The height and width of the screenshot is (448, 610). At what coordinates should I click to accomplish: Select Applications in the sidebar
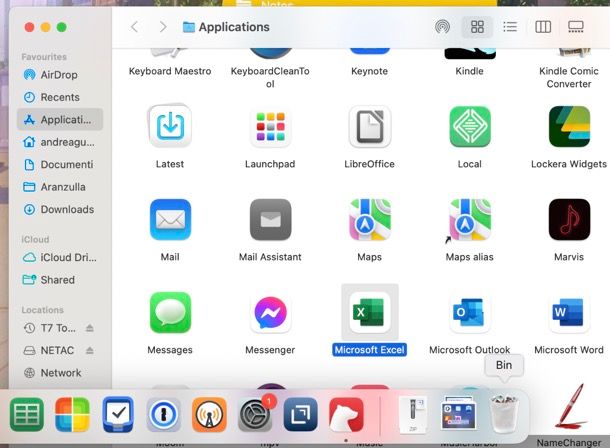tap(60, 119)
